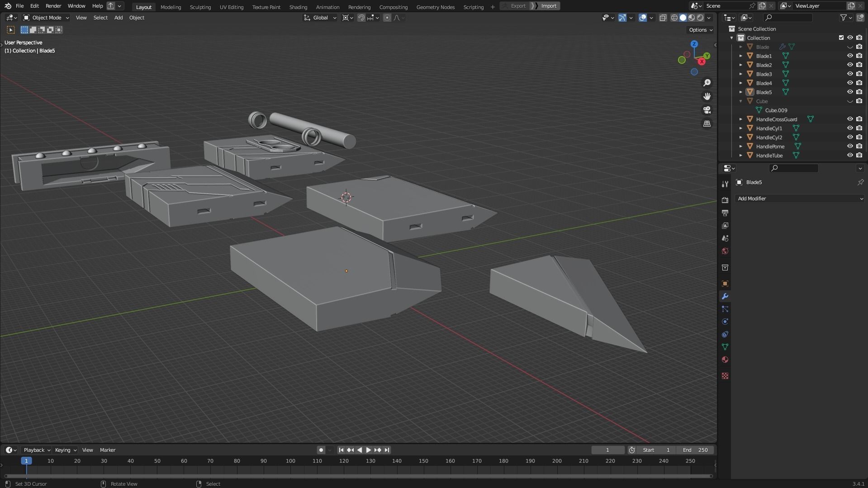Screen dimensions: 868x488
Task: Click the outliner search field
Action: click(x=787, y=18)
